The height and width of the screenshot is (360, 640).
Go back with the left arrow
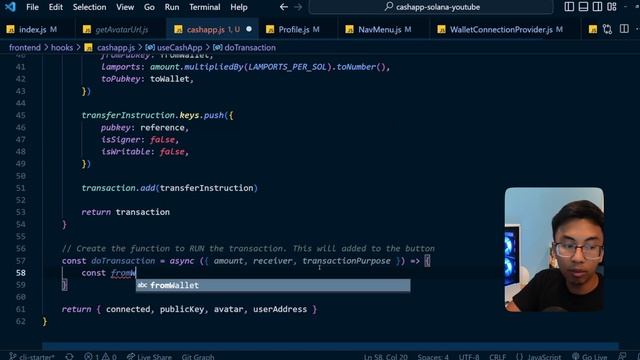pos(284,7)
